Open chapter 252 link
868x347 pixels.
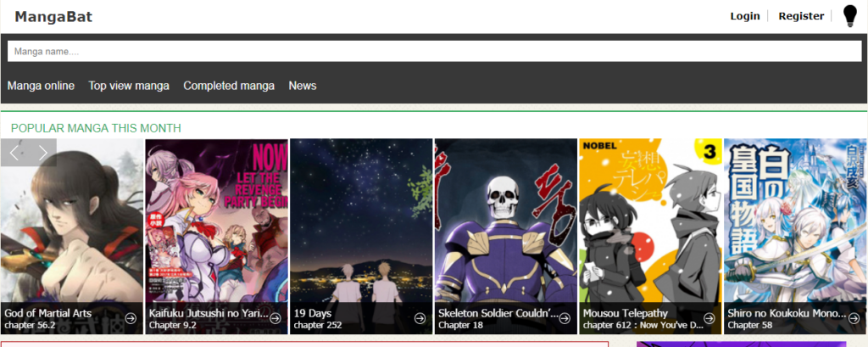(318, 326)
